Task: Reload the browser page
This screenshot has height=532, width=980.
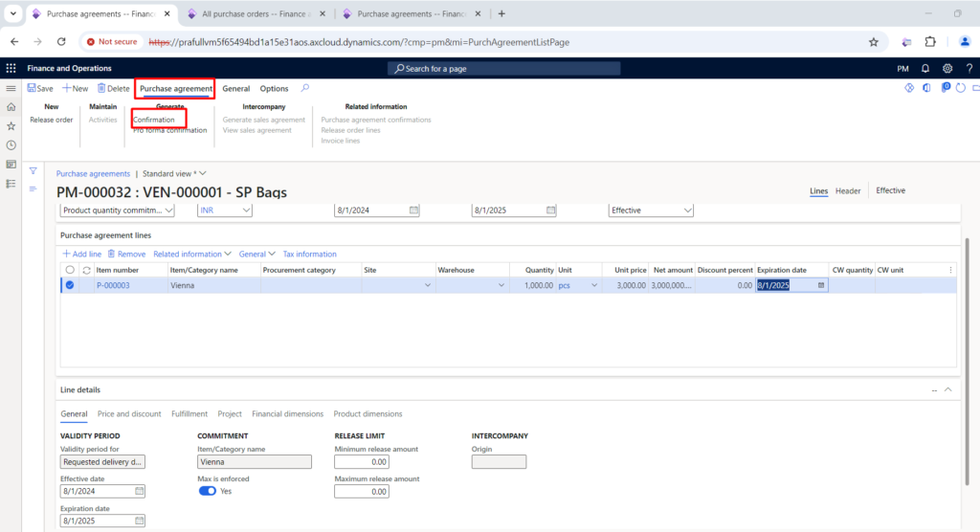Action: click(61, 42)
